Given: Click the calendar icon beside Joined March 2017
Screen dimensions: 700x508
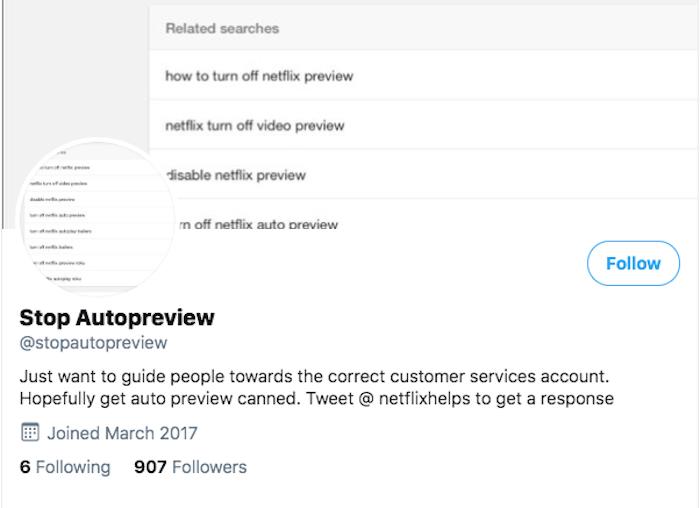Looking at the screenshot, I should (30, 433).
